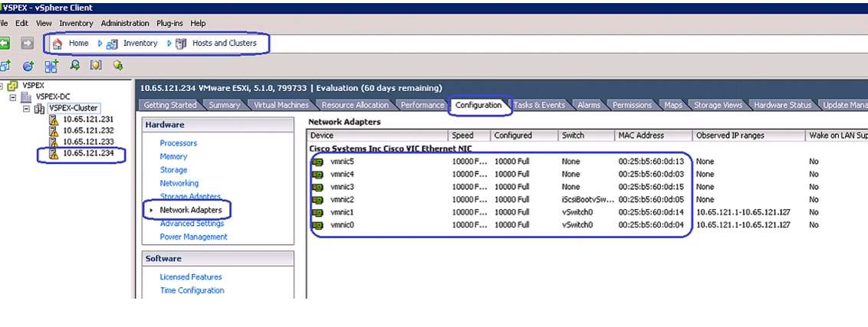Screen dimensions: 868x327
Task: Click the VSPEX-Cluster cluster icon
Action: [x=39, y=109]
